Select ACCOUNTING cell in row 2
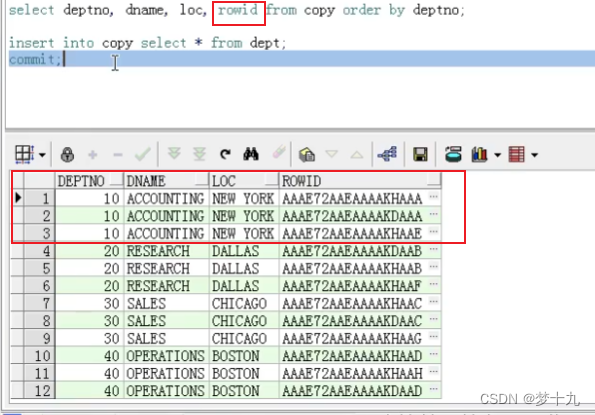Image resolution: width=595 pixels, height=415 pixels. [167, 216]
